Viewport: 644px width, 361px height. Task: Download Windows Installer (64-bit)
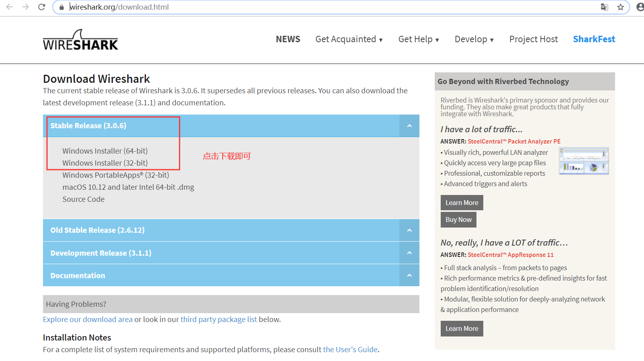(x=105, y=151)
